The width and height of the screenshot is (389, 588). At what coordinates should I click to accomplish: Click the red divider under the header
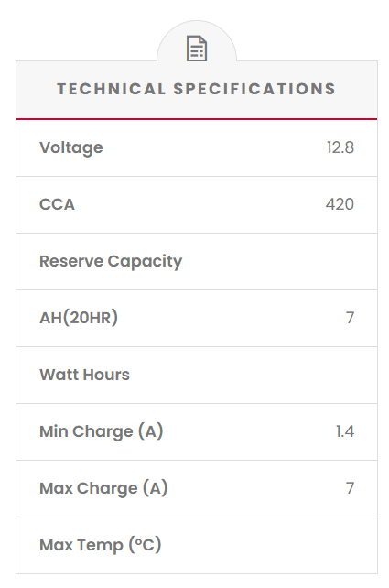197,119
